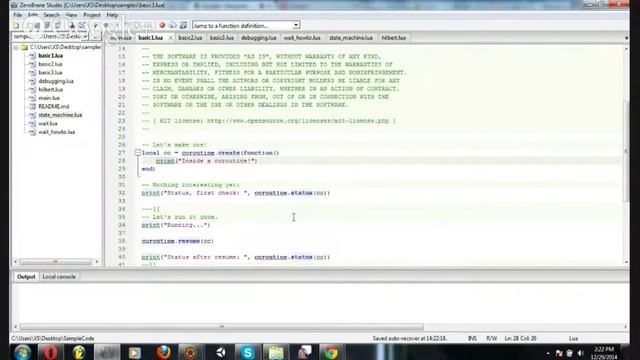
Task: Select the Output panel tab
Action: click(26, 277)
